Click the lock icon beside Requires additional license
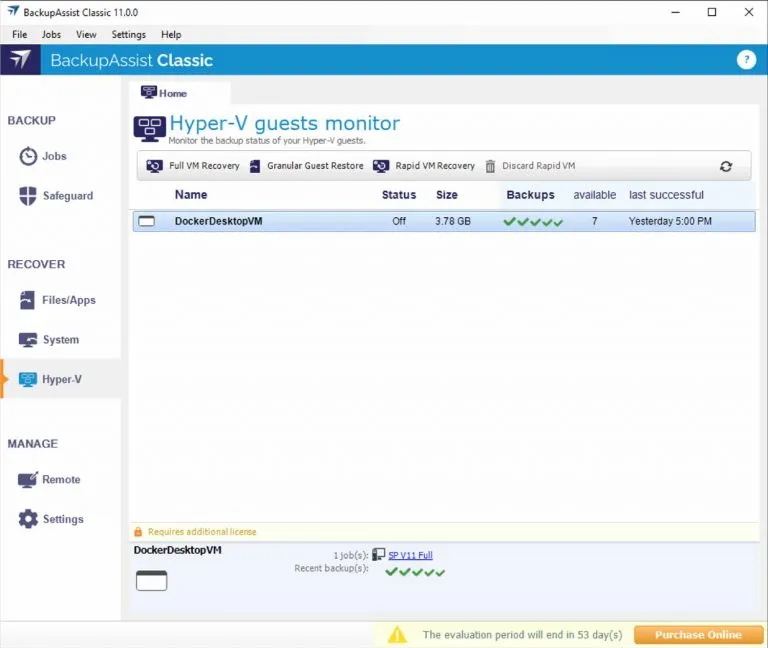The image size is (768, 648). point(138,532)
